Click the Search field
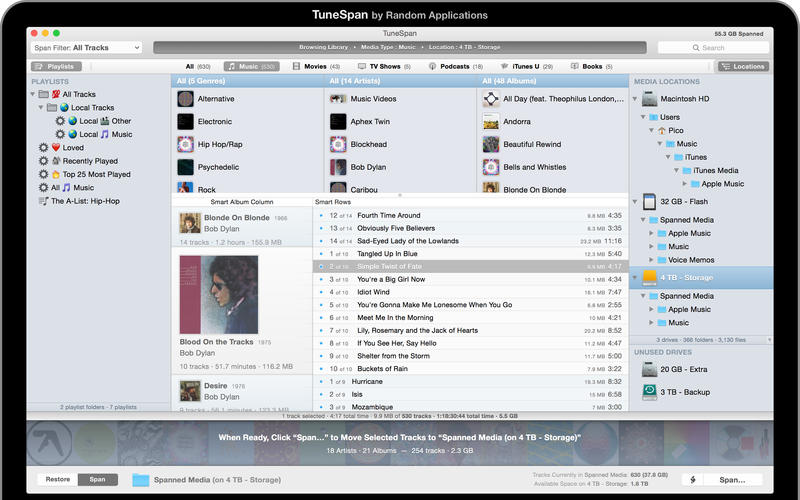This screenshot has height=500, width=800. (713, 47)
